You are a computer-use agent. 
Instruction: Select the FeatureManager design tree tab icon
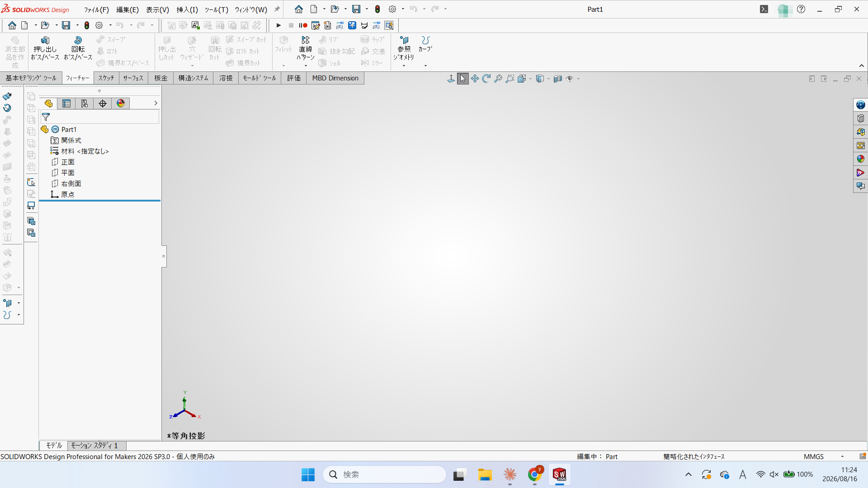(x=48, y=103)
